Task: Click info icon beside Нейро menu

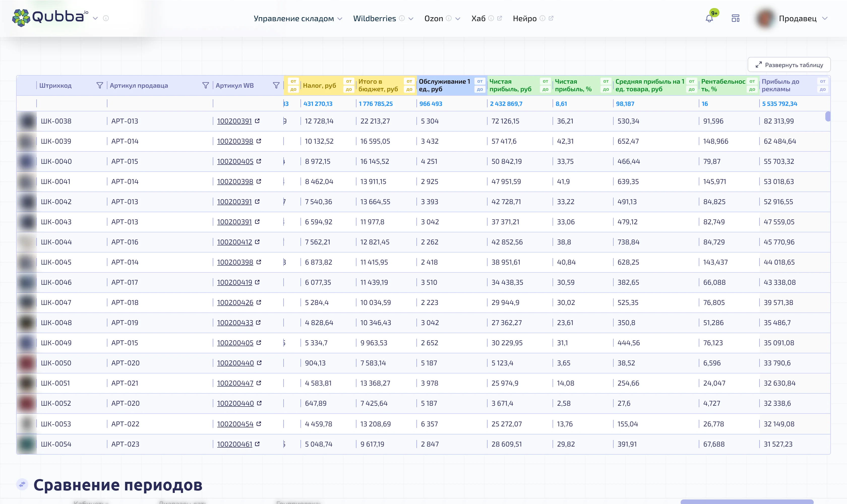Action: (542, 18)
